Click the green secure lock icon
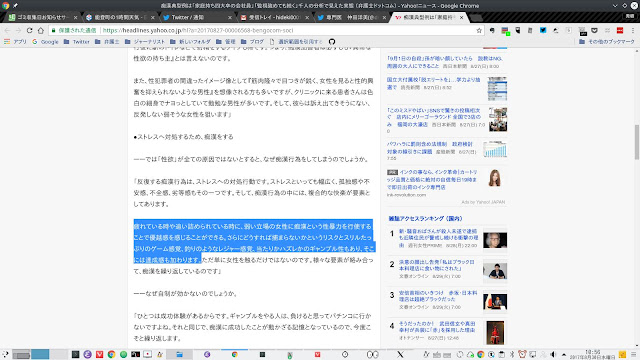The image size is (640, 360). click(53, 30)
